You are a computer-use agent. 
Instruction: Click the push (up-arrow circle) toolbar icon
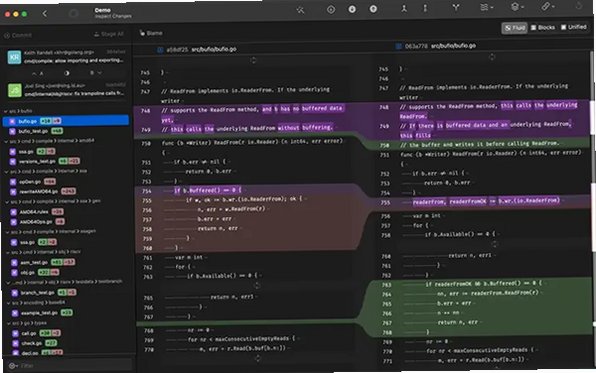(373, 8)
